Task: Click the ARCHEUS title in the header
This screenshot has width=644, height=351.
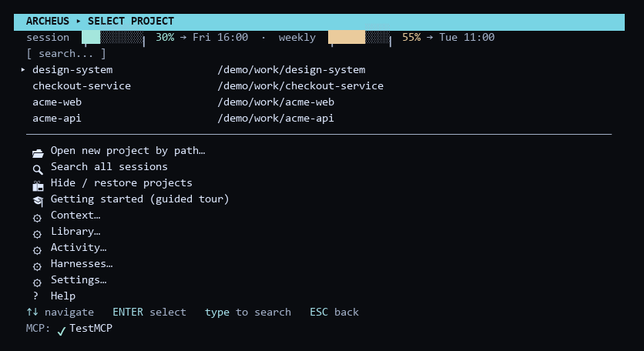Action: (48, 22)
